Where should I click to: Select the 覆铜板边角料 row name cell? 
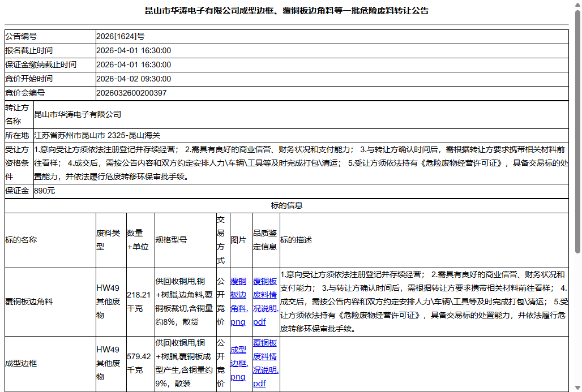click(x=28, y=300)
